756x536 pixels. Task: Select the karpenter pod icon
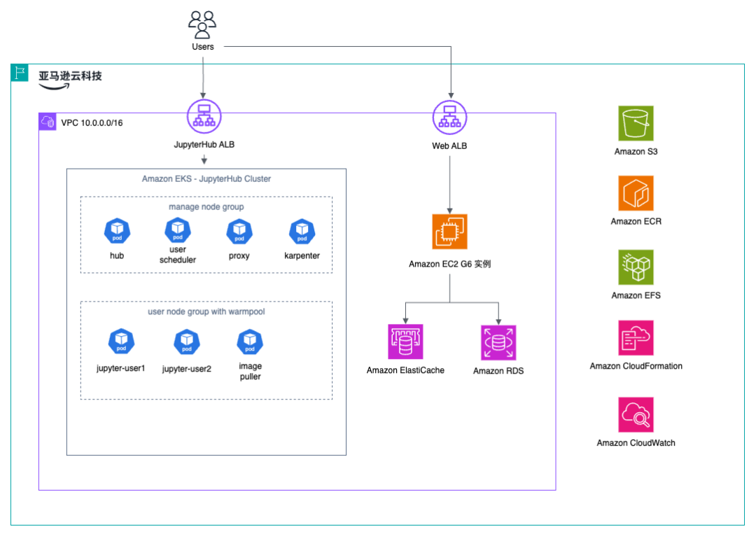coord(302,232)
